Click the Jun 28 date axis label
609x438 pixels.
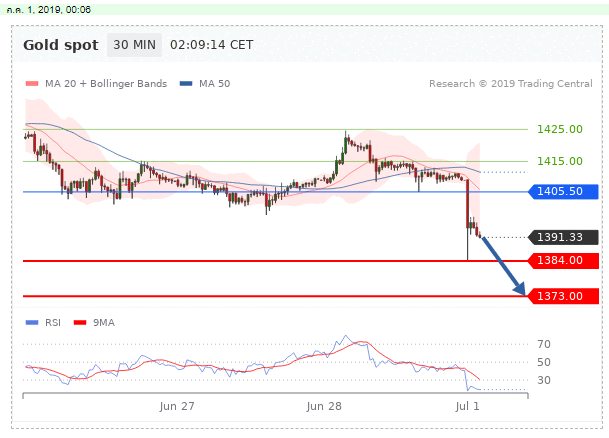[324, 407]
